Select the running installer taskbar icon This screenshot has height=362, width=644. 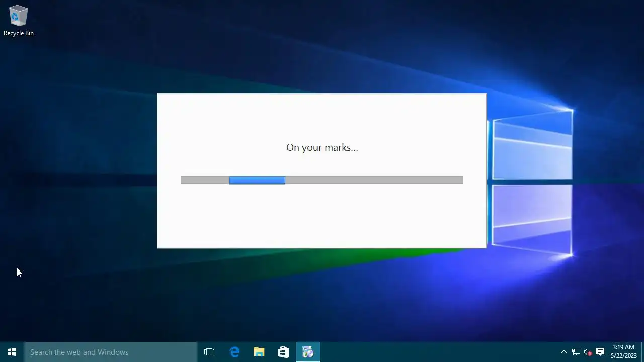tap(308, 352)
